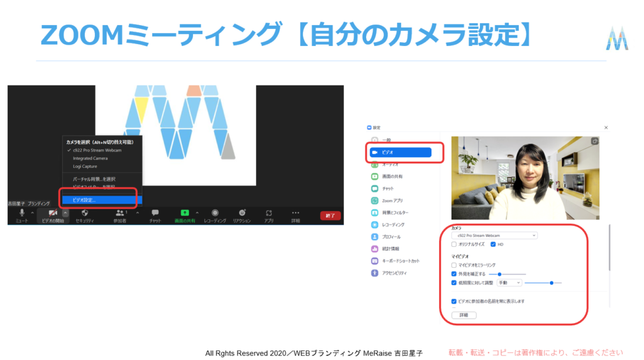The width and height of the screenshot is (644, 360).
Task: Switch to the ビデオ settings tab
Action: click(401, 152)
